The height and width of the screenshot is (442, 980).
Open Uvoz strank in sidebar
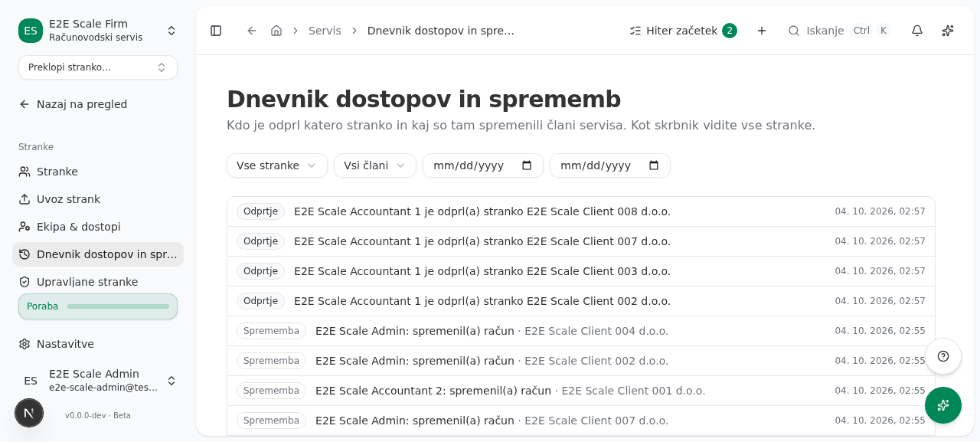pyautogui.click(x=98, y=199)
